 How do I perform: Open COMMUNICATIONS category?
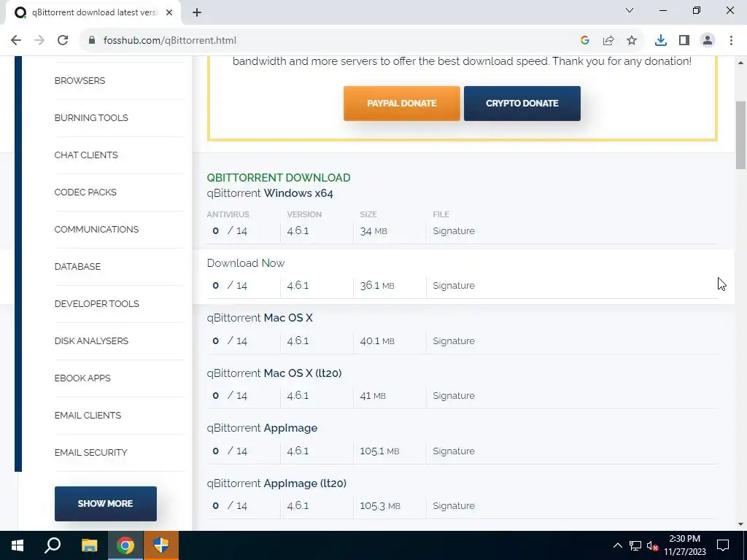pyautogui.click(x=96, y=229)
